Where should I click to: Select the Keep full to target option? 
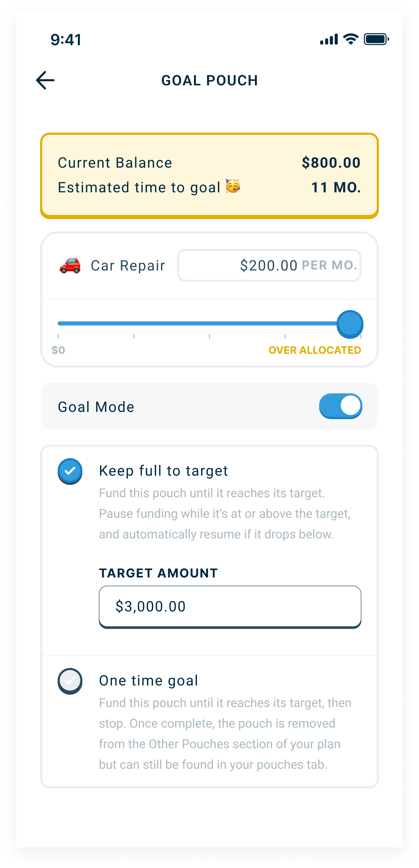tap(163, 470)
